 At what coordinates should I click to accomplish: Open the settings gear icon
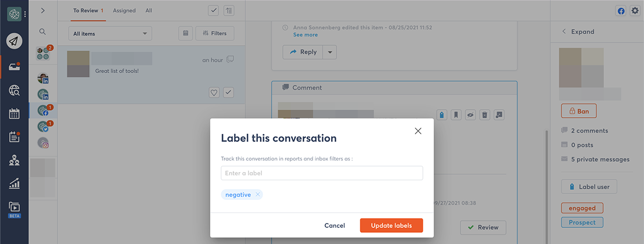[635, 11]
